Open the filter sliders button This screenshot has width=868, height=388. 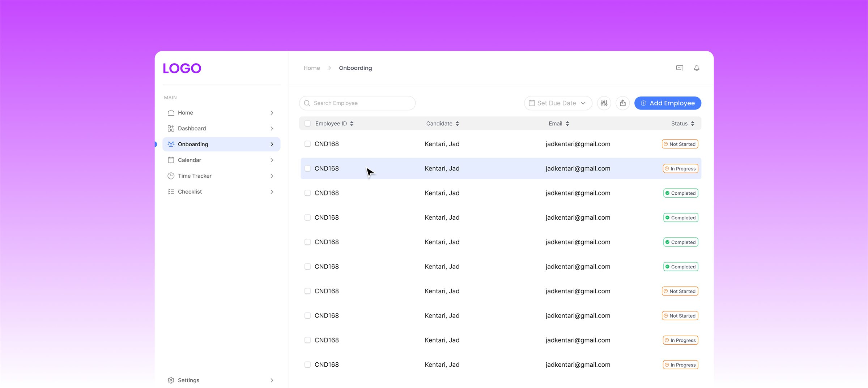[x=604, y=103]
